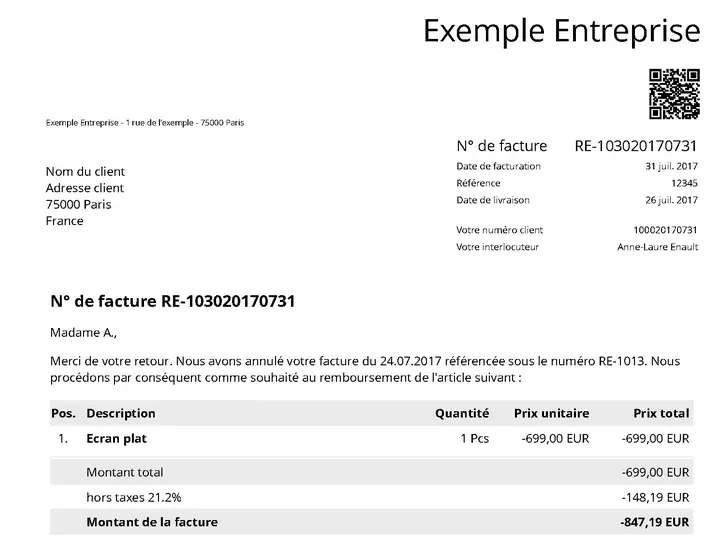Click the Prix unitaire column header
727x552 pixels.
[551, 413]
